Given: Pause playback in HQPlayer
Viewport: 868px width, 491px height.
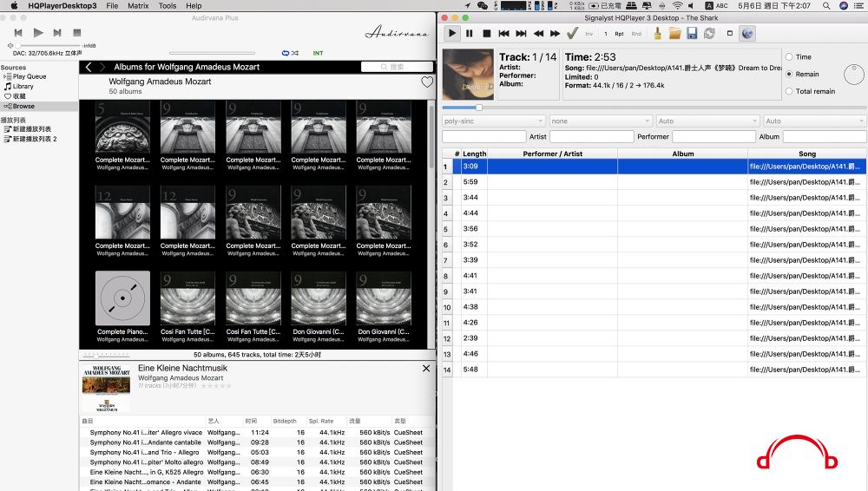Looking at the screenshot, I should pyautogui.click(x=470, y=34).
